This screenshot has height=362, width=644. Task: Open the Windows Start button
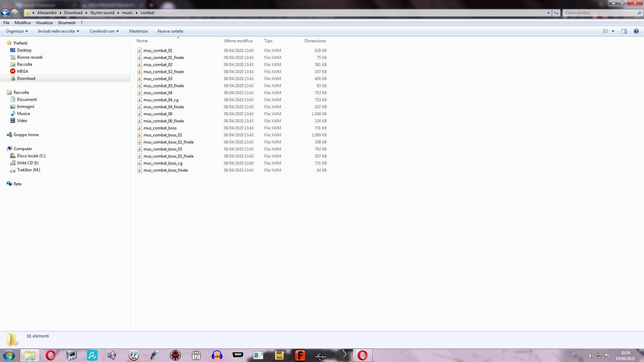tap(9, 355)
